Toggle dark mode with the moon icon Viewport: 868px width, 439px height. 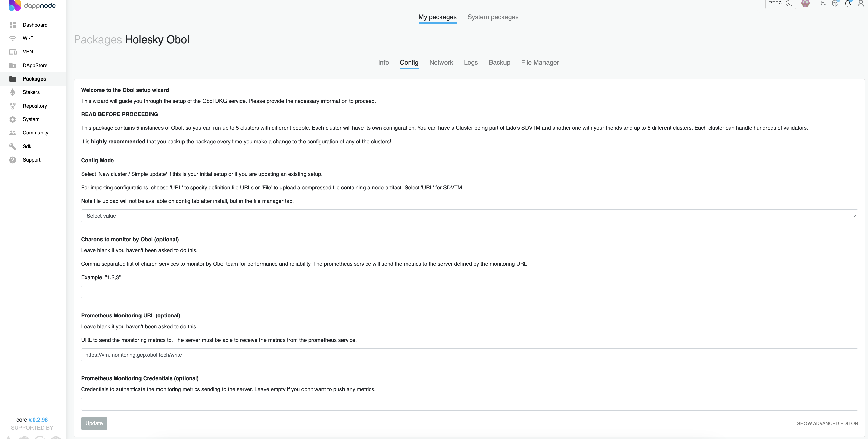point(790,3)
